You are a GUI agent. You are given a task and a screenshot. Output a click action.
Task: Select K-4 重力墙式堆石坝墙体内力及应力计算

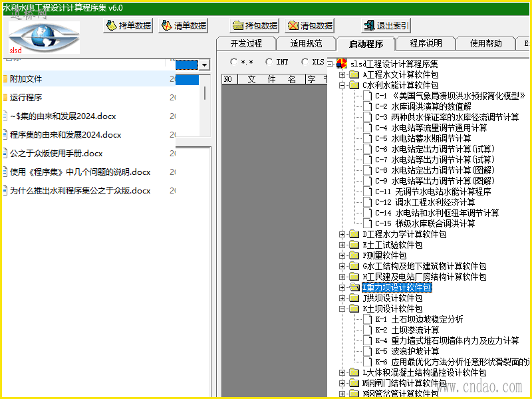coord(447,340)
